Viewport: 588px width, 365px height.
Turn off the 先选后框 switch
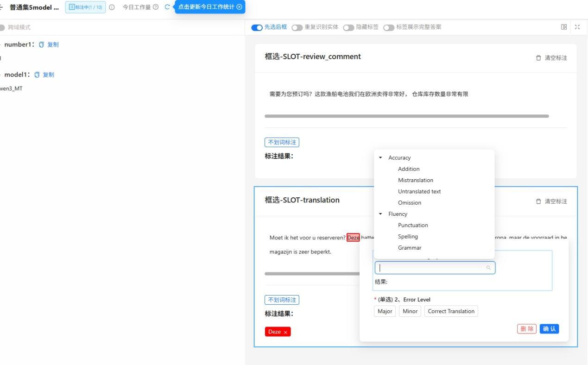pos(257,27)
